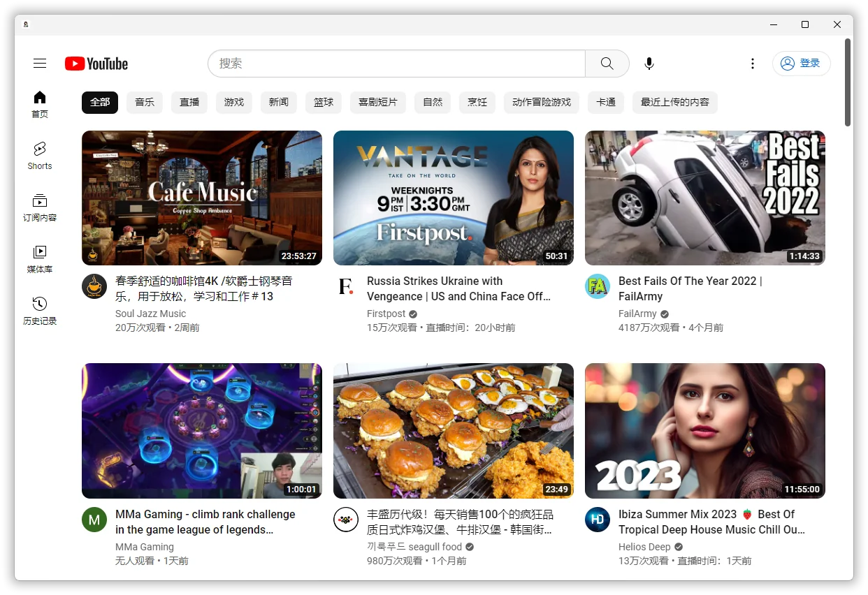
Task: Click the 登录 sign-in button
Action: pyautogui.click(x=801, y=64)
